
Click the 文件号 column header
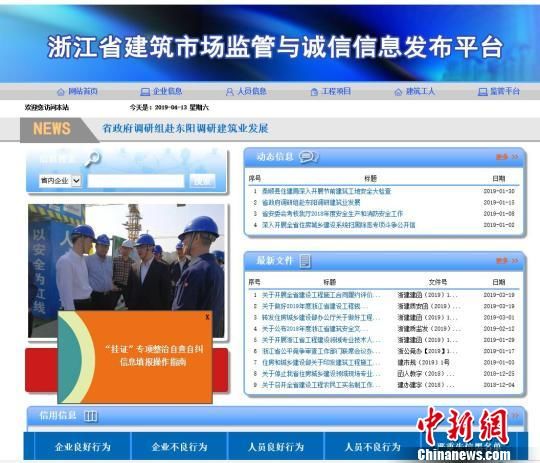438,282
